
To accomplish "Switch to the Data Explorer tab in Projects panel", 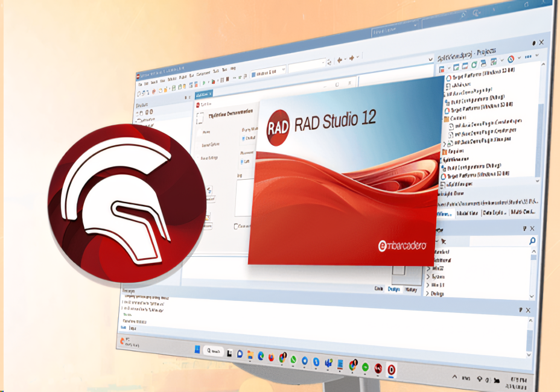I will pyautogui.click(x=495, y=213).
